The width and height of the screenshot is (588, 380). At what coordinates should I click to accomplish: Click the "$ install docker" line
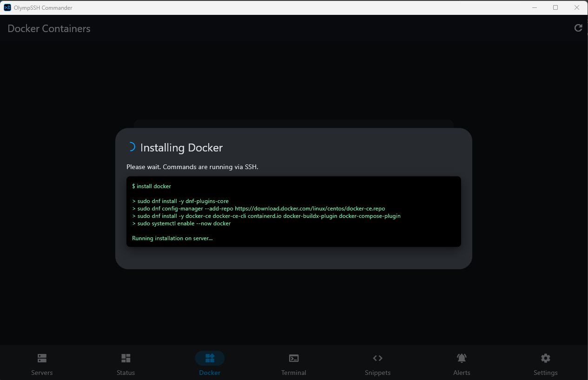coord(152,186)
